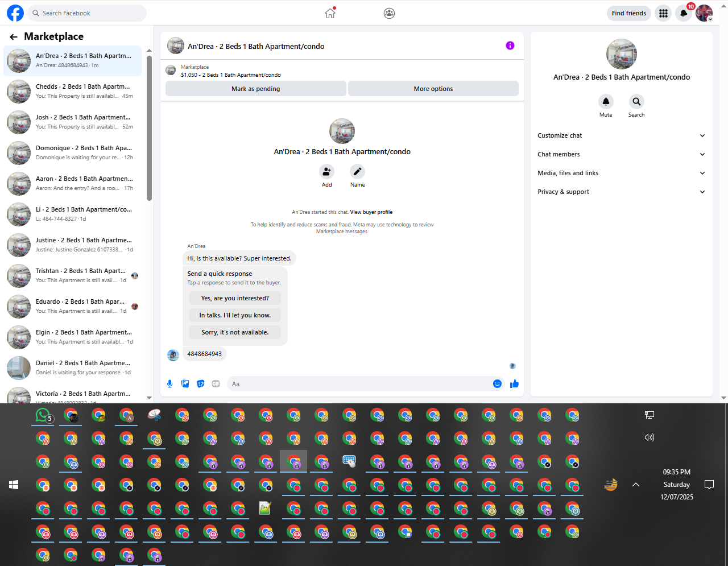Open Windows Start menu
Screen dimensions: 728x566
tap(14, 485)
